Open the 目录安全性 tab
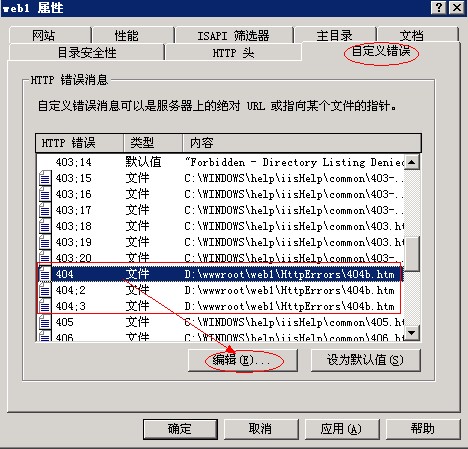This screenshot has height=449, width=468. point(87,52)
